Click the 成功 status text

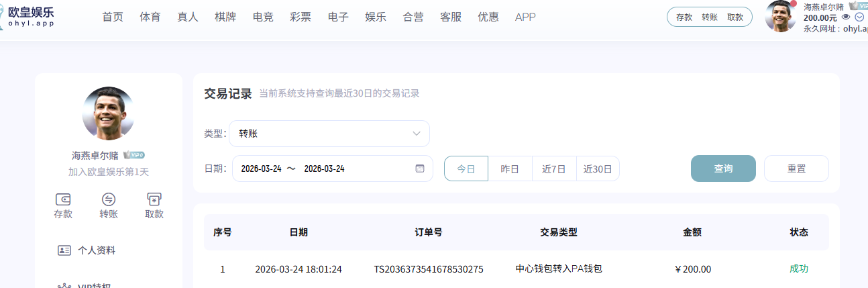[x=799, y=269]
